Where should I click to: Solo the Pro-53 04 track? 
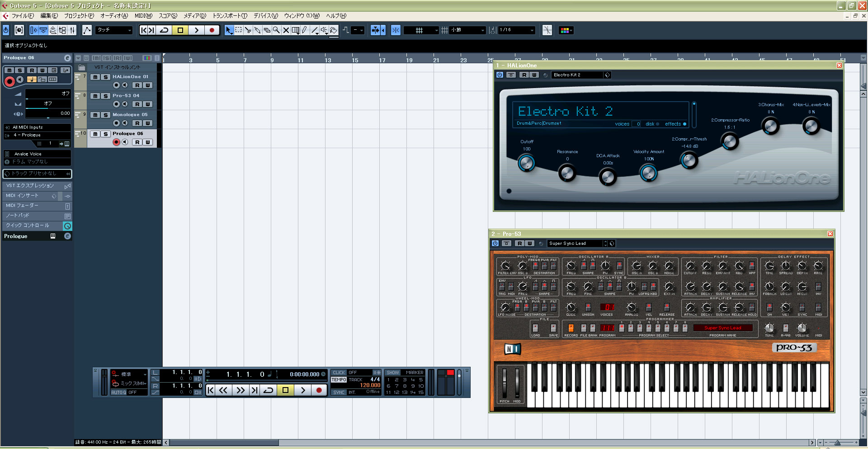105,96
